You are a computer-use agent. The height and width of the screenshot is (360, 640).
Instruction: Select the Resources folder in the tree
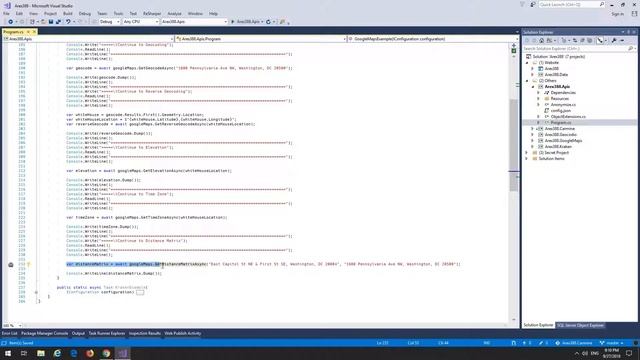pyautogui.click(x=560, y=99)
